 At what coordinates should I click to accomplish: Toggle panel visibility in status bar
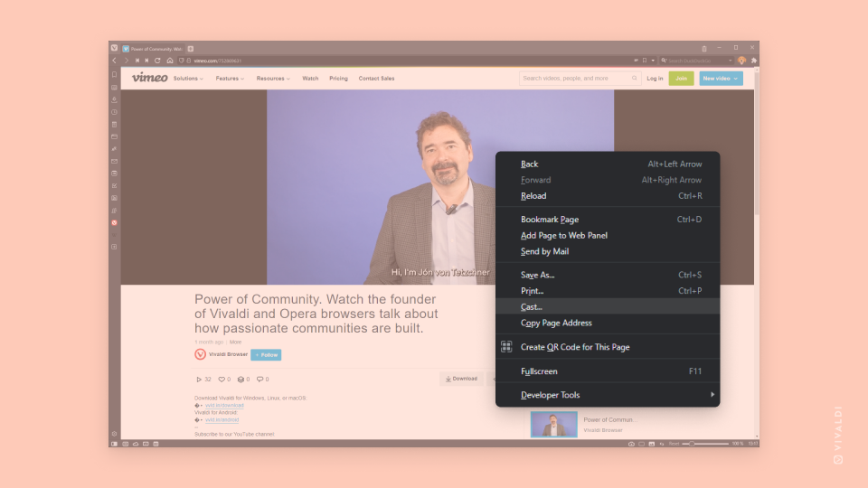click(x=114, y=444)
